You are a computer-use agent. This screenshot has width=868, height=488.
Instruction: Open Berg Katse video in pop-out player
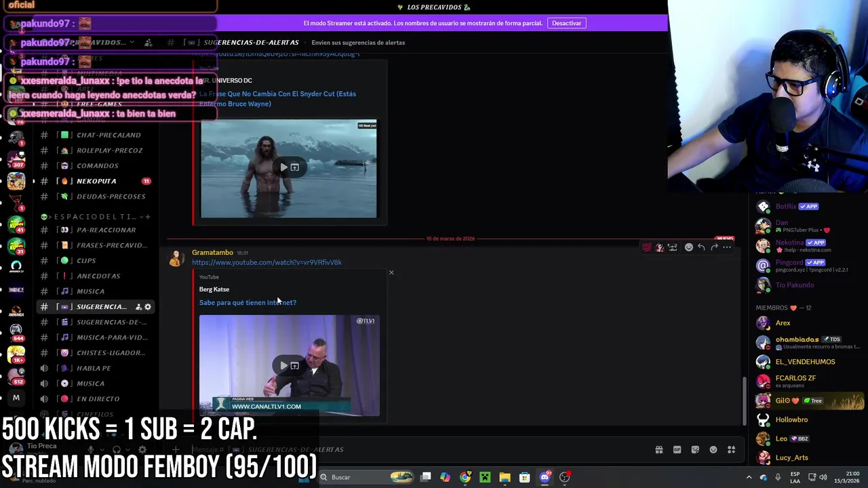coord(295,365)
